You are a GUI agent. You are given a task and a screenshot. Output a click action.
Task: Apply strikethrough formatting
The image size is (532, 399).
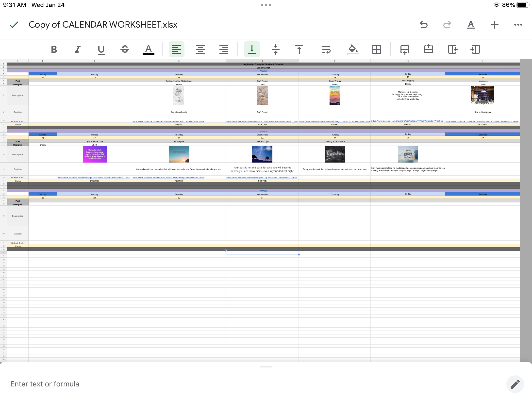click(125, 49)
